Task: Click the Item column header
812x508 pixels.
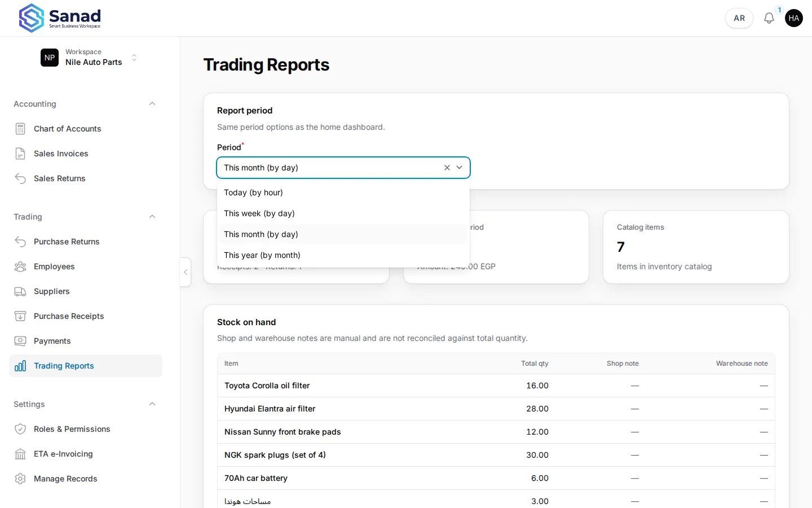Action: pyautogui.click(x=231, y=364)
